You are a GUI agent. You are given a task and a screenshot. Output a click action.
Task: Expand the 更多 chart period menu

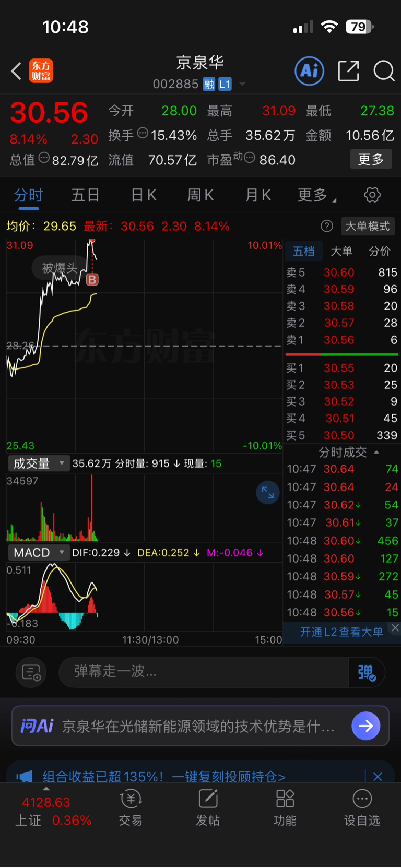pos(317,195)
